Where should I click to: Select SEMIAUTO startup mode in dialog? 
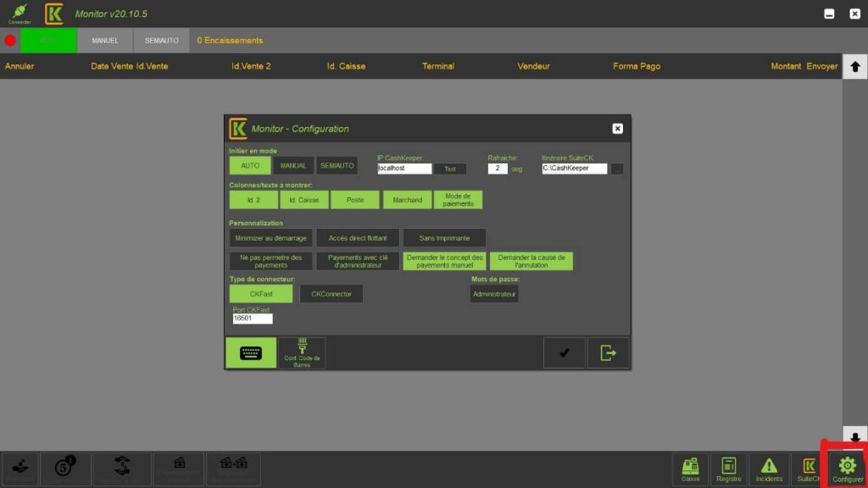[337, 165]
